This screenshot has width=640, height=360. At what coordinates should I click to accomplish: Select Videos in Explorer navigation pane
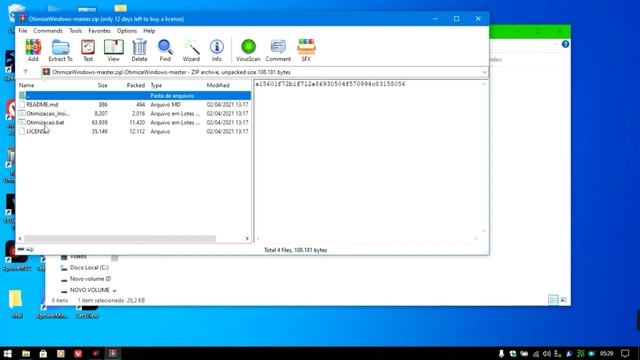[78, 257]
